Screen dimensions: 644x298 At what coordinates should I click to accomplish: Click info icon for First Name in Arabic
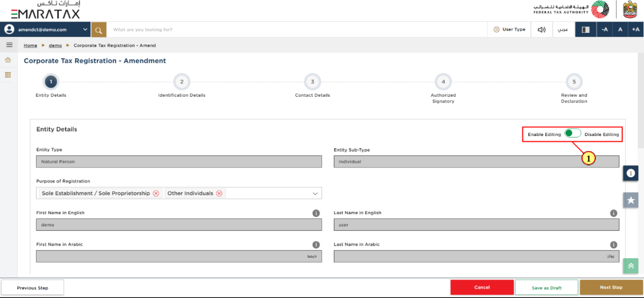[x=316, y=245]
